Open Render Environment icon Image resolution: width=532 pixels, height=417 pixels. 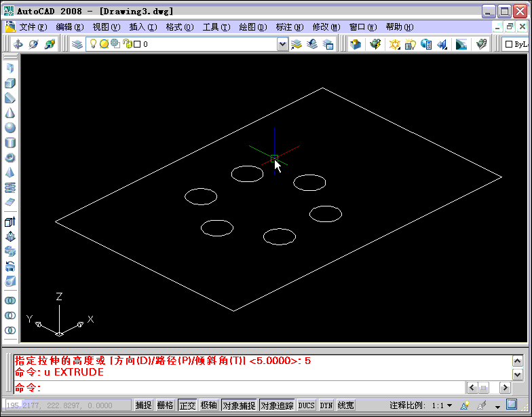click(461, 44)
